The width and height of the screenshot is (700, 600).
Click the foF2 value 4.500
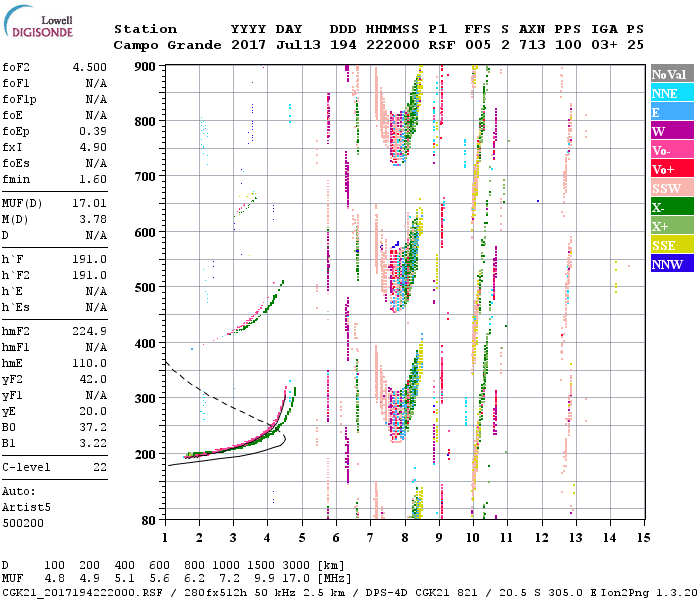pos(90,67)
